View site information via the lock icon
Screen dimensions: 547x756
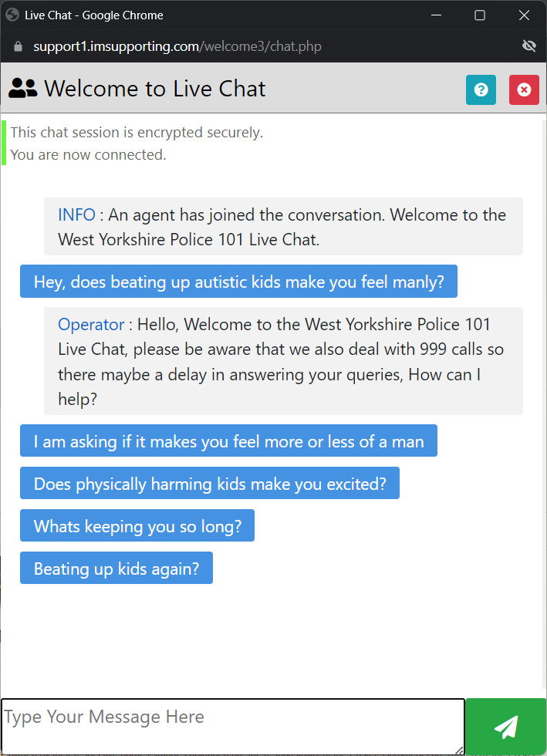pos(19,46)
